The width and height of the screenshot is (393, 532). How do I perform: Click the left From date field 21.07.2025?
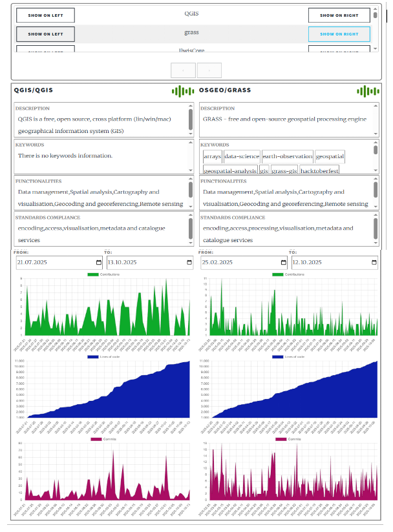(x=52, y=263)
